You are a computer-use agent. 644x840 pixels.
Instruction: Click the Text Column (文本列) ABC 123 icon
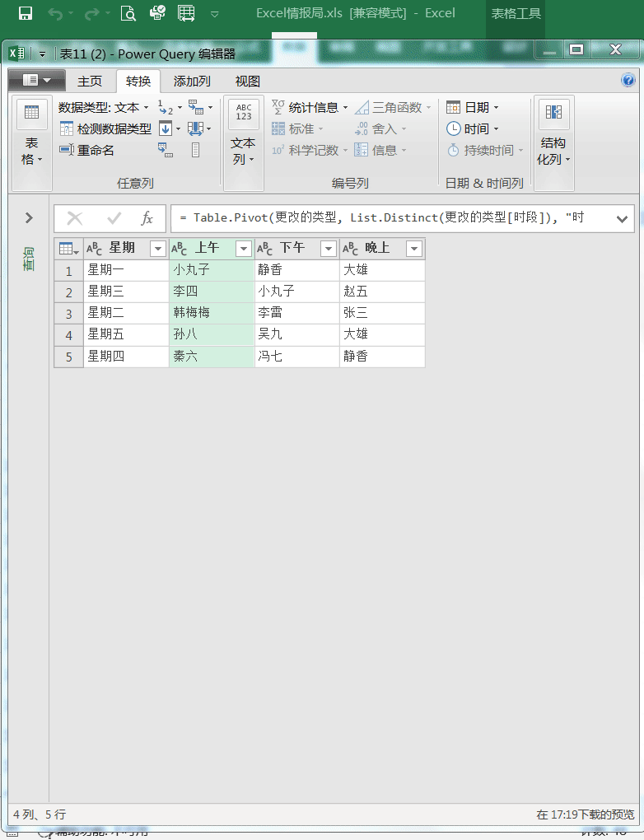[x=244, y=114]
